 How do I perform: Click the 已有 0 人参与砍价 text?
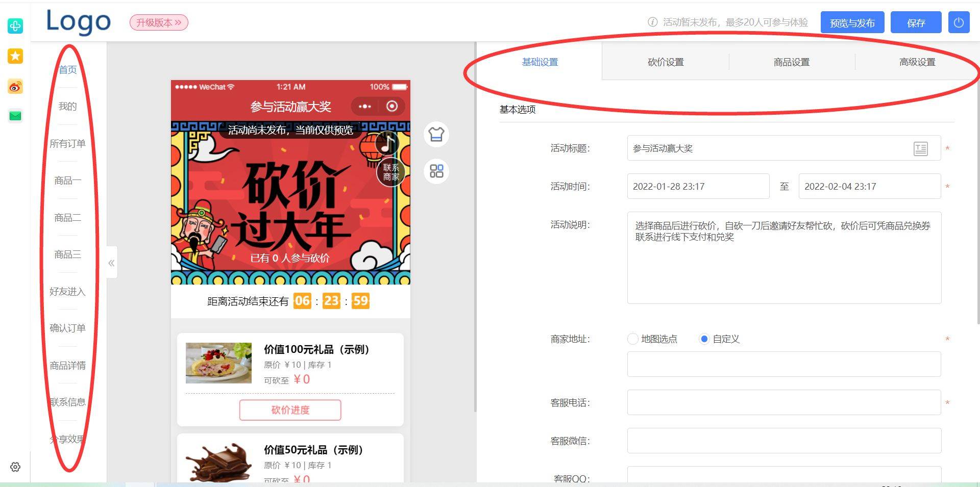coord(290,258)
